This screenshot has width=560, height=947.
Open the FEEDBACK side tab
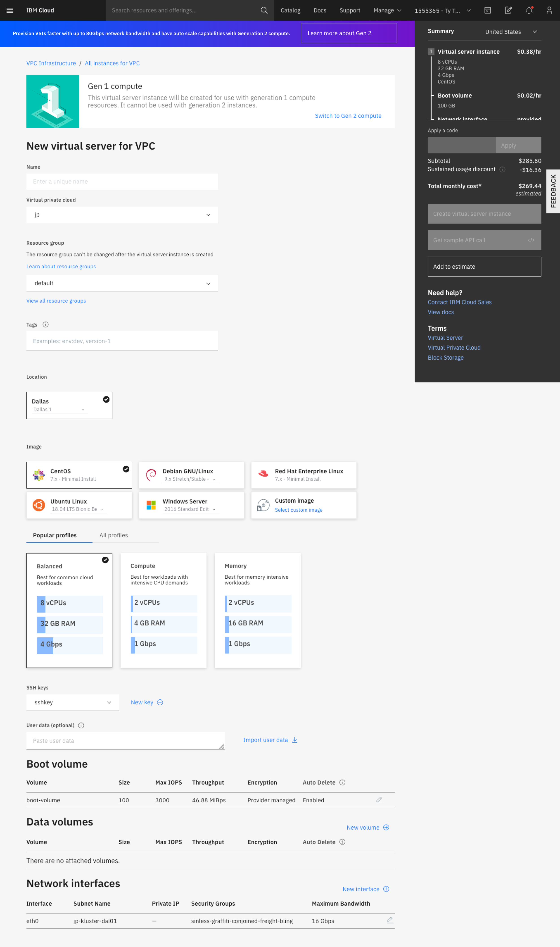coord(553,191)
